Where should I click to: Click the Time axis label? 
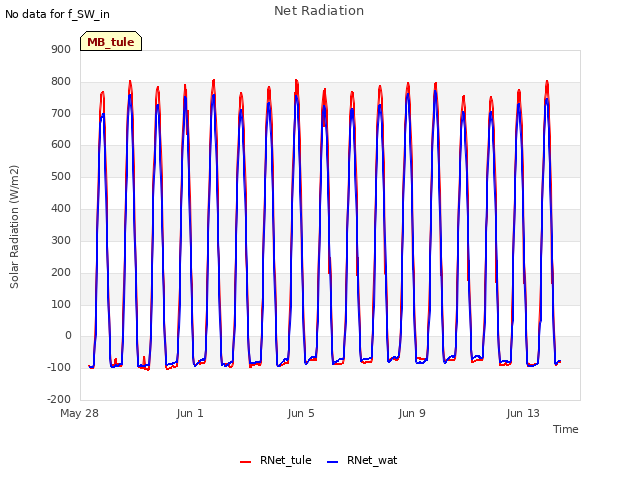565,429
